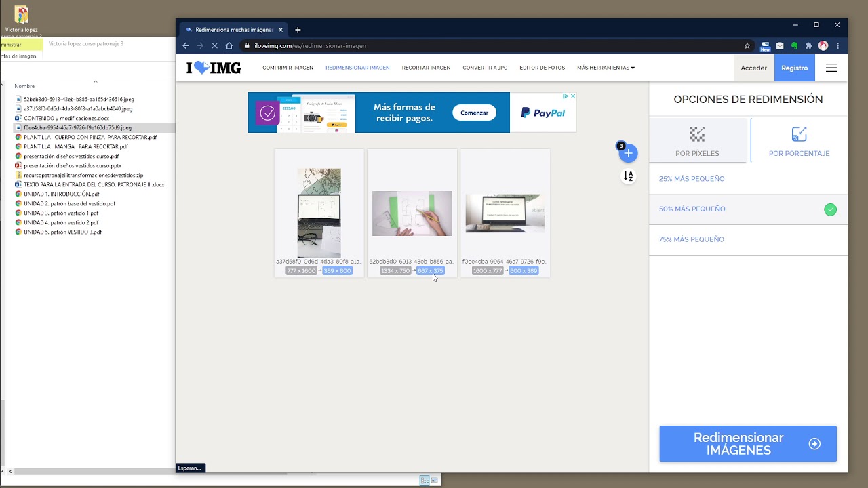Select the f0ee4cba laptop image thumbnail
868x488 pixels.
coord(505,213)
